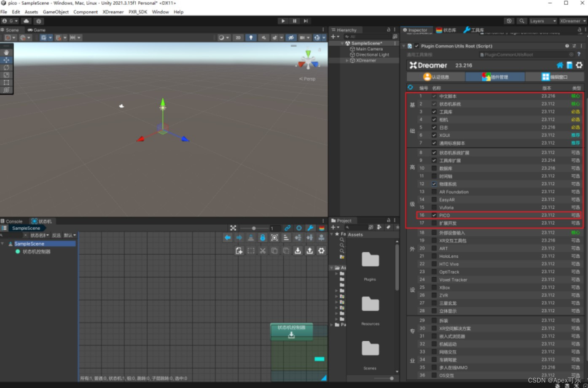The height and width of the screenshot is (388, 588).
Task: Toggle scene audio button
Action: coord(264,38)
